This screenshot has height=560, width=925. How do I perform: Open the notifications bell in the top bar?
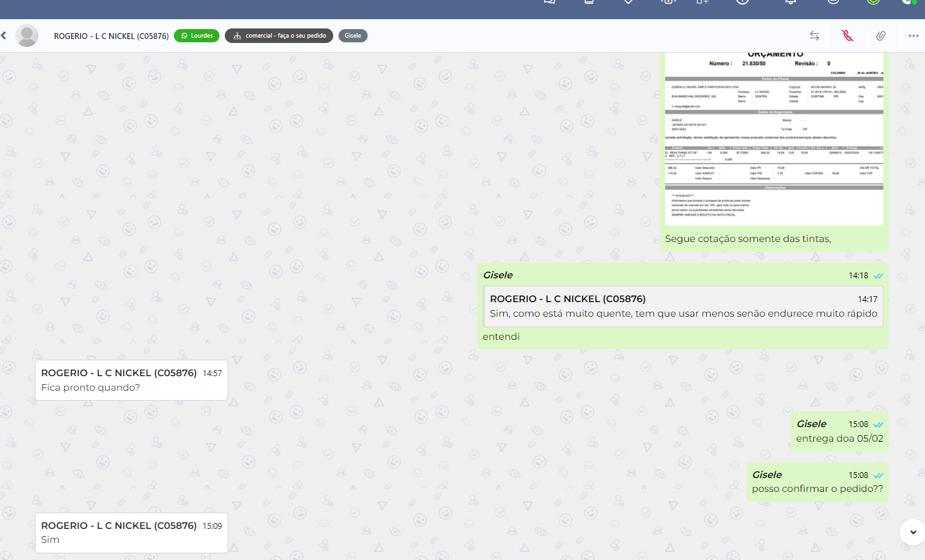790,2
